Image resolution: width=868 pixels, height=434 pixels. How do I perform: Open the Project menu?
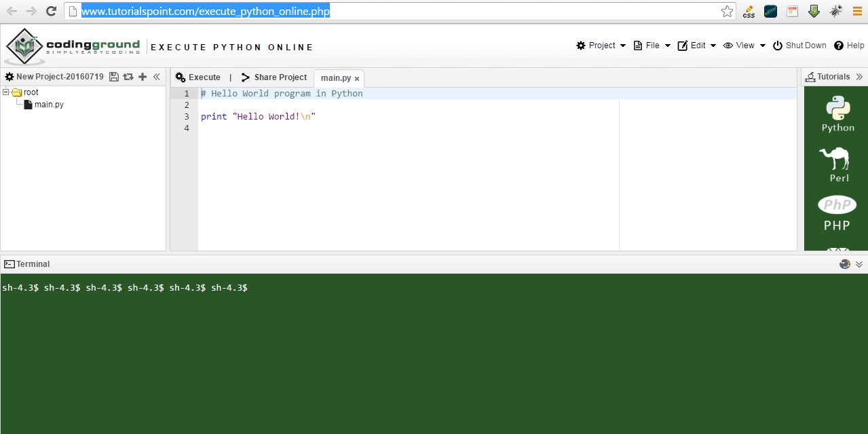601,46
